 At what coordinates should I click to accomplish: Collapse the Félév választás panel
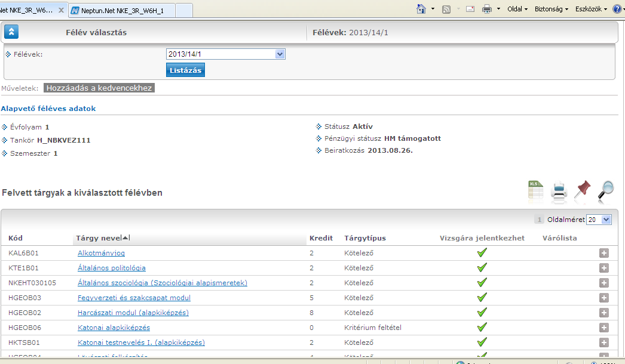pos(11,32)
